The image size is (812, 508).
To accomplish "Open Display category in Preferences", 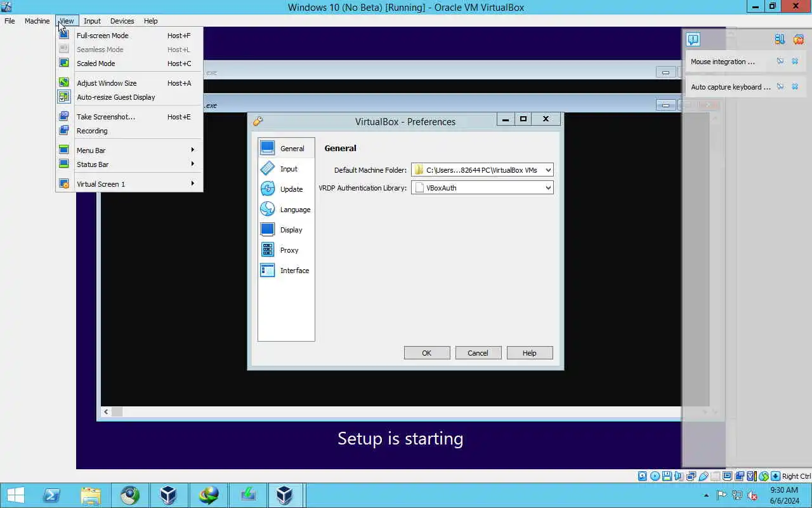I will click(x=286, y=230).
